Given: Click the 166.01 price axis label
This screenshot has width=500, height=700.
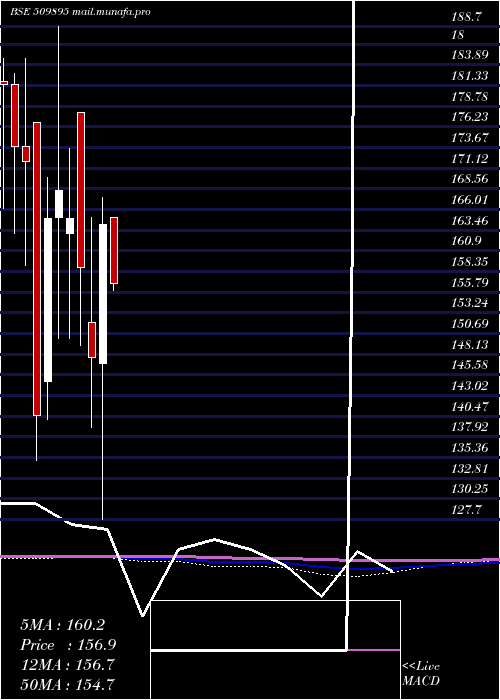Looking at the screenshot, I should coord(470,200).
